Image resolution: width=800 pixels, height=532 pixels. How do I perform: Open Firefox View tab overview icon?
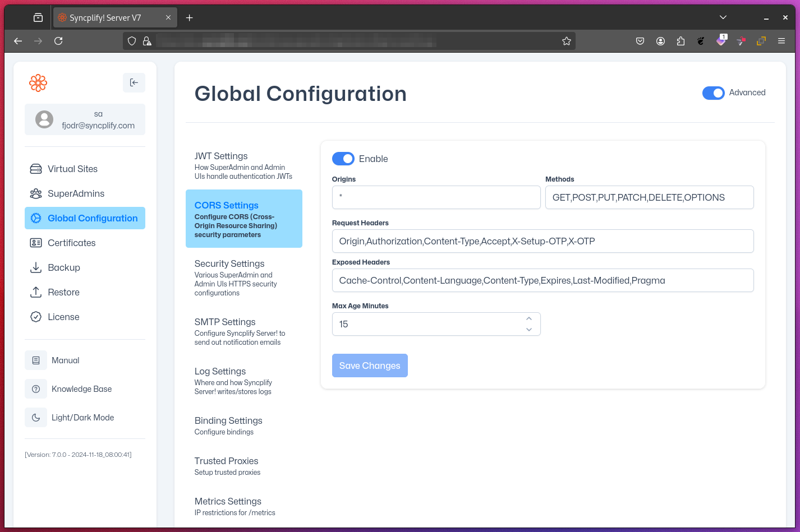coord(38,18)
